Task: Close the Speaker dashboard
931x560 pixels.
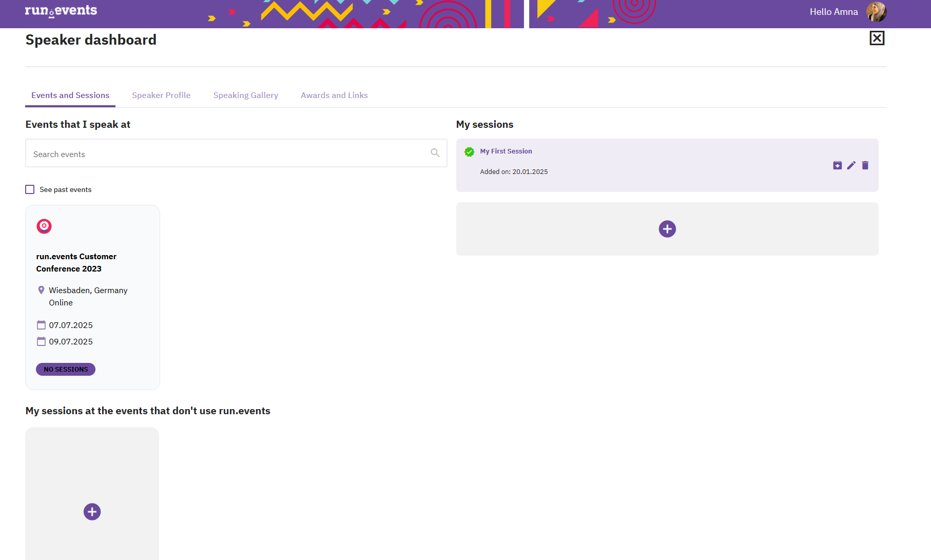Action: coord(877,38)
